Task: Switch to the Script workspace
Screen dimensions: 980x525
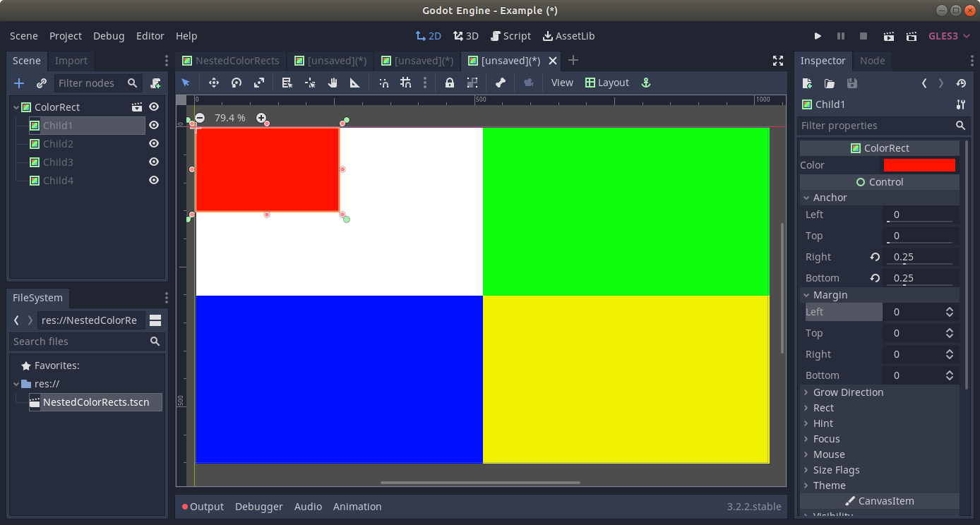Action: tap(510, 36)
